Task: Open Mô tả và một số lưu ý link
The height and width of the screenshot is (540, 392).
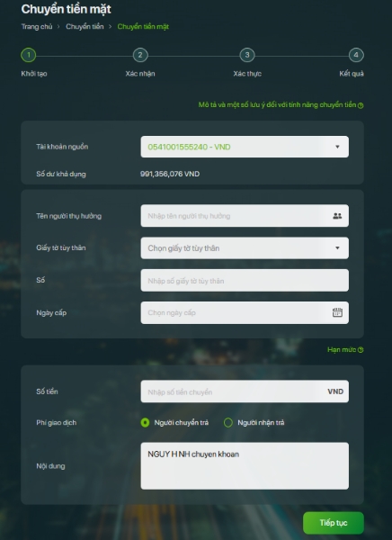Action: pyautogui.click(x=277, y=104)
